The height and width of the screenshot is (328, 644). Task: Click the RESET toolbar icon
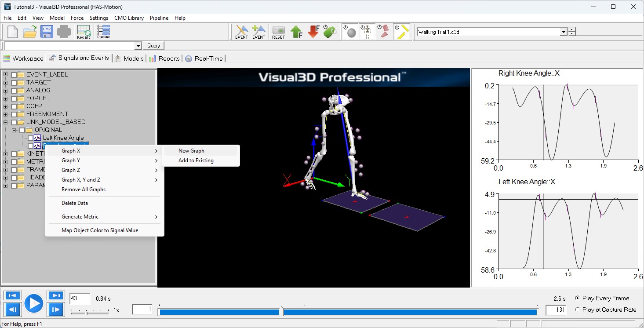tap(279, 32)
